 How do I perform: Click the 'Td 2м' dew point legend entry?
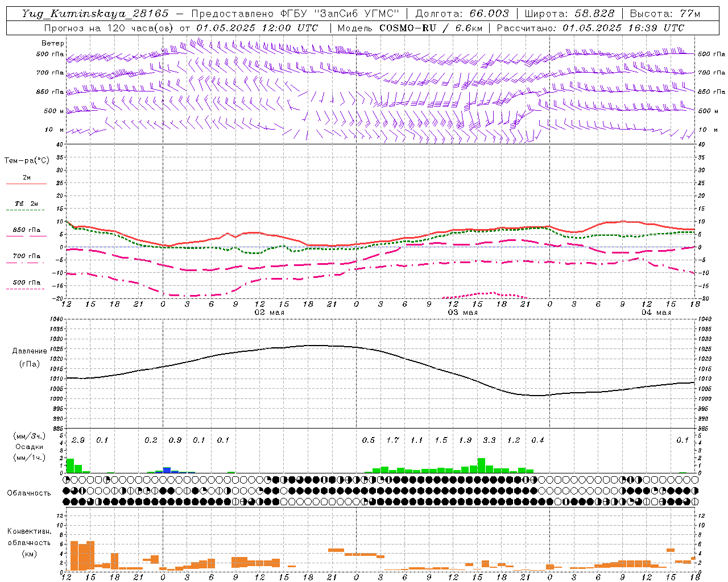point(26,206)
